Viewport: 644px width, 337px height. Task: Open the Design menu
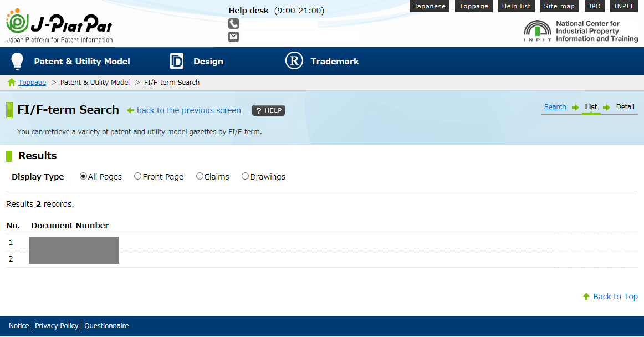[208, 62]
